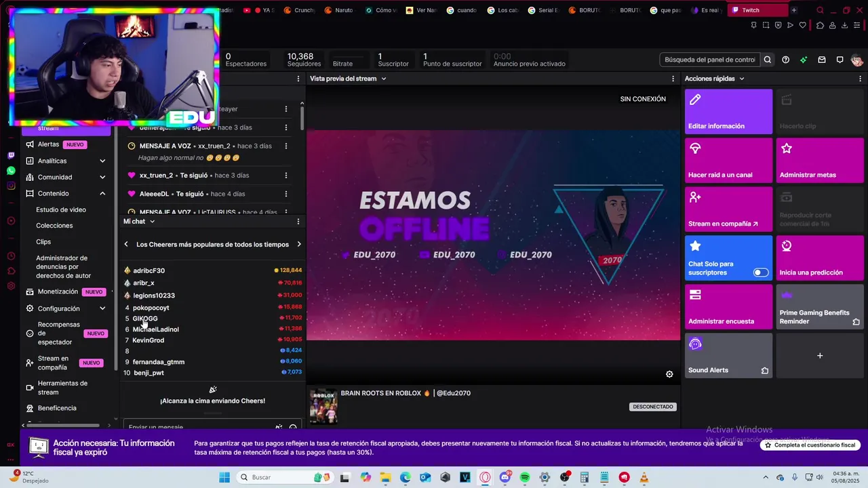Open Stream en compañía quick action tile
Viewport: 868px width, 488px height.
click(728, 209)
